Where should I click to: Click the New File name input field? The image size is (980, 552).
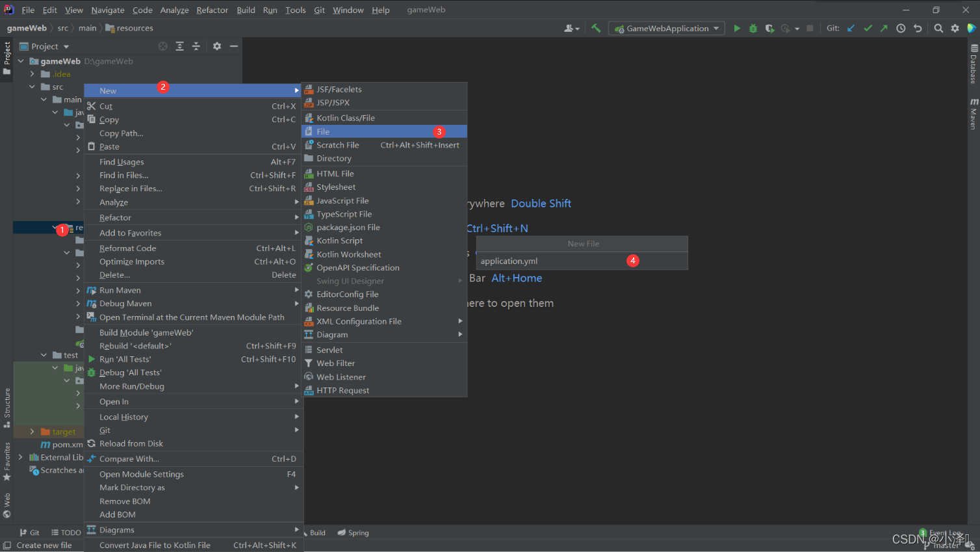582,261
